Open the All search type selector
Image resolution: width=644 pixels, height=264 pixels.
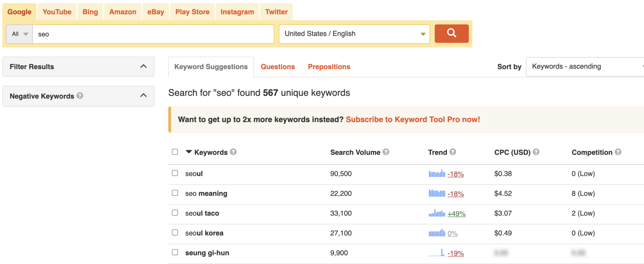(x=19, y=34)
